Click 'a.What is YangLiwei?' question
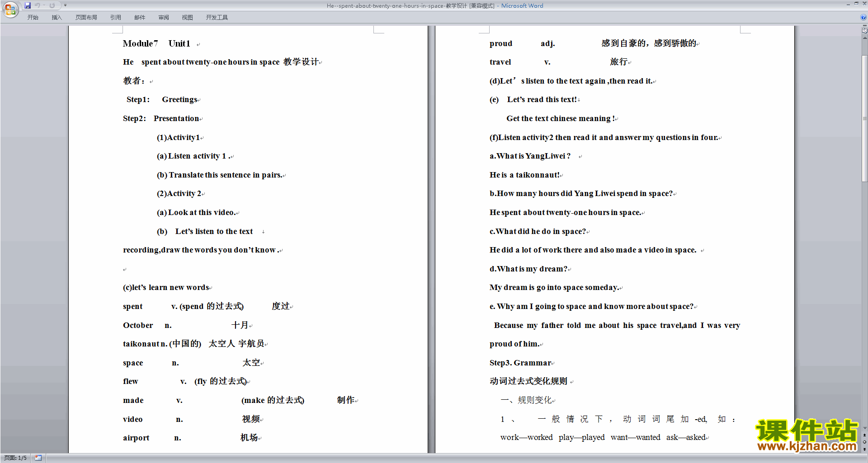The width and height of the screenshot is (868, 463). pos(530,156)
